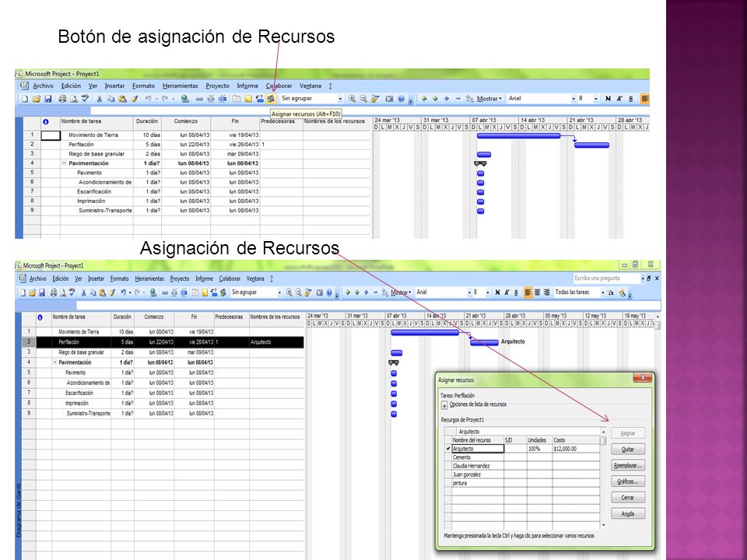The width and height of the screenshot is (747, 560).
Task: Click the Quitar button
Action: pyautogui.click(x=628, y=449)
